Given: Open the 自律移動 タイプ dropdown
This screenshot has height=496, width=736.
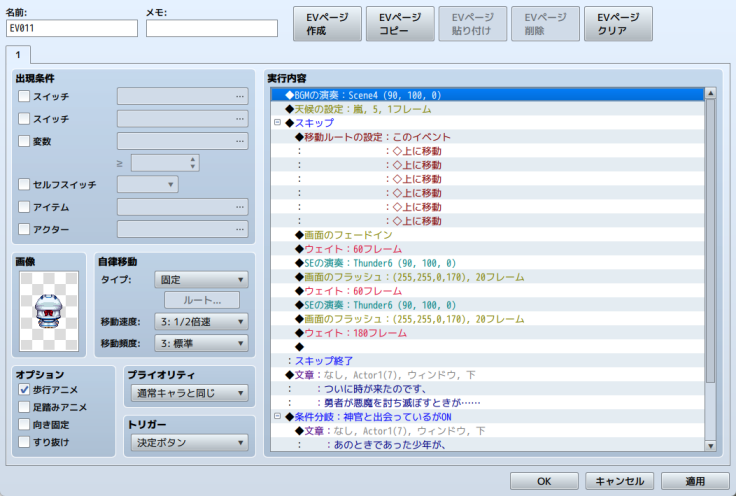Looking at the screenshot, I should click(201, 280).
